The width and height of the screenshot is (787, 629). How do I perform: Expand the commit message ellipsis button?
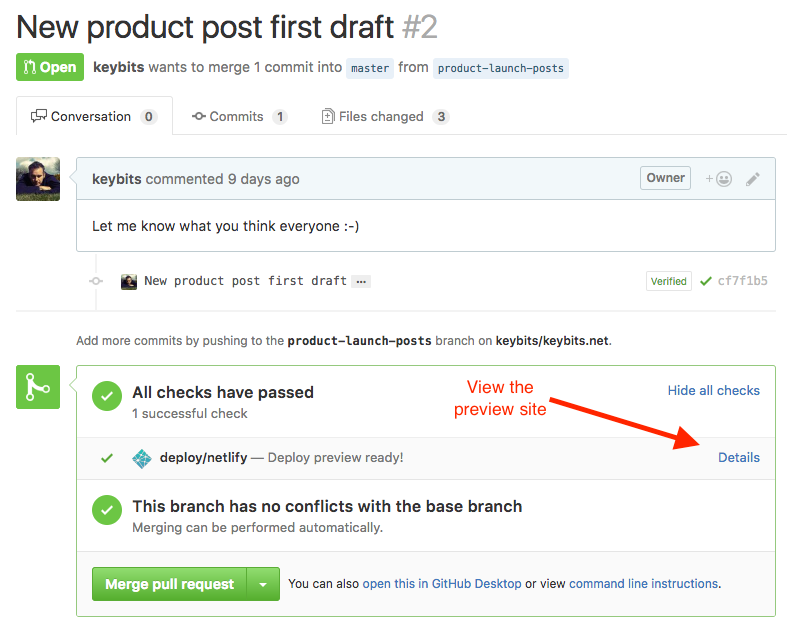pos(362,282)
